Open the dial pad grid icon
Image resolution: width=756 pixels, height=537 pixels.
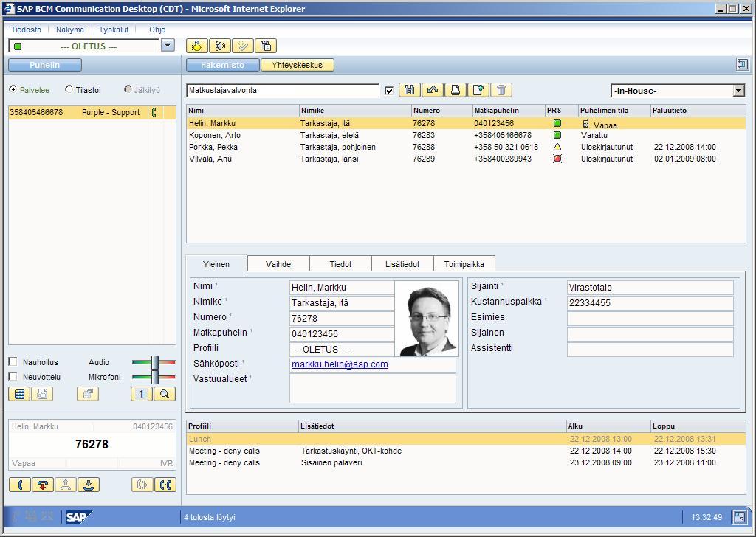[19, 394]
